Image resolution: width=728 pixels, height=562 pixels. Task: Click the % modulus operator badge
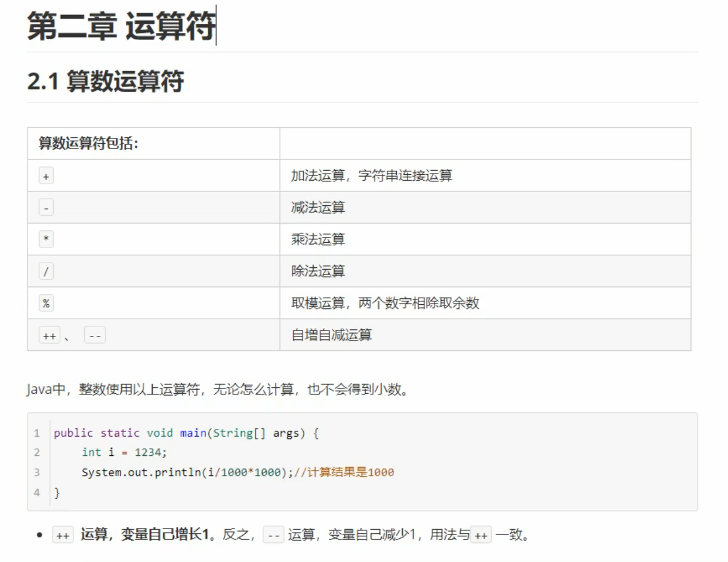(46, 302)
